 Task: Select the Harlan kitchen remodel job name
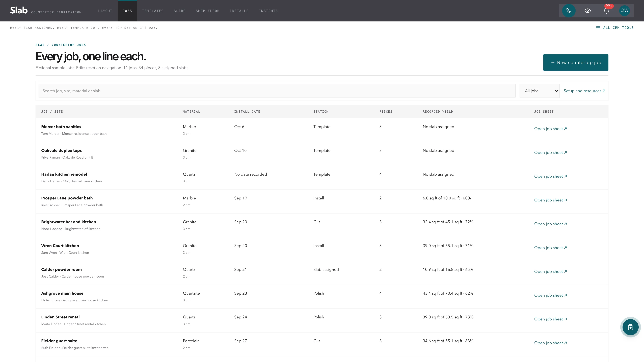pyautogui.click(x=64, y=174)
